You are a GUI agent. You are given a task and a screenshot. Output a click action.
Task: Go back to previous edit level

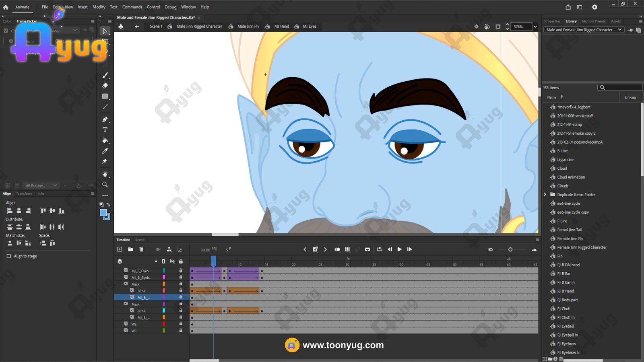[137, 27]
